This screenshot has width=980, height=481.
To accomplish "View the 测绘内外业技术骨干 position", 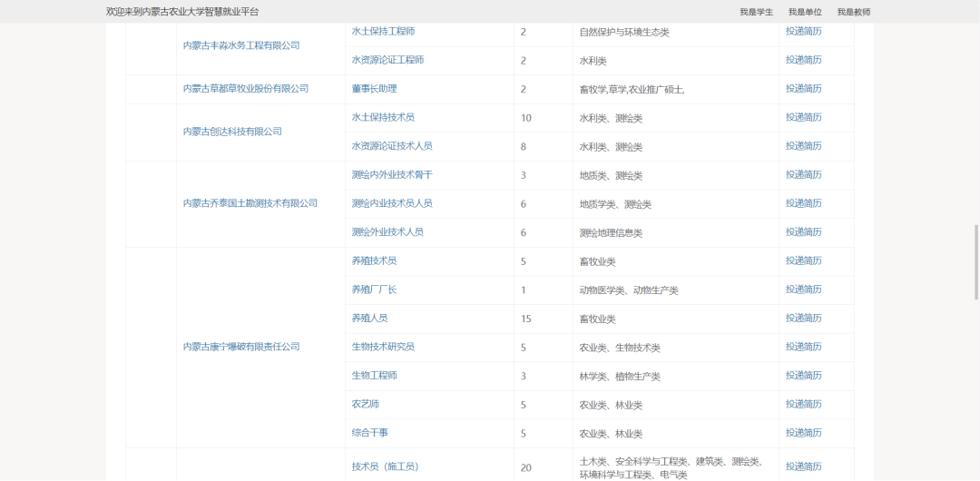I will point(392,174).
